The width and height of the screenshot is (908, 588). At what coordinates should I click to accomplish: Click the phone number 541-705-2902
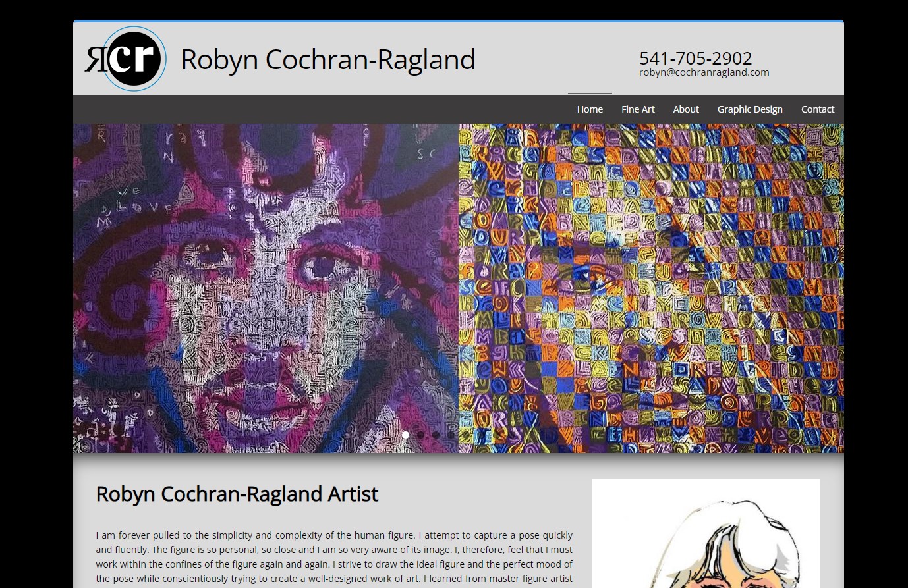pos(695,58)
